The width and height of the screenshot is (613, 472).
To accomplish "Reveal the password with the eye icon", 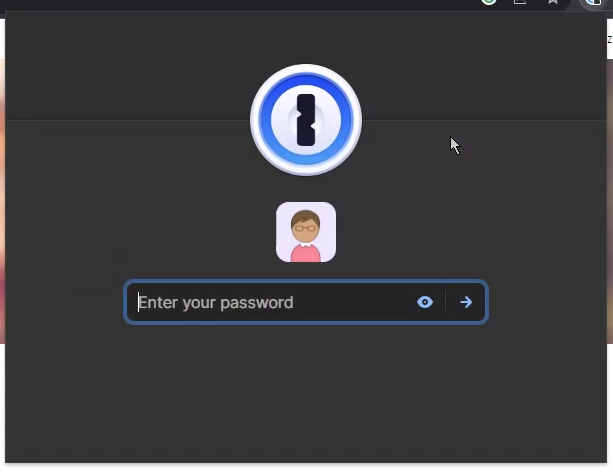I will (425, 302).
